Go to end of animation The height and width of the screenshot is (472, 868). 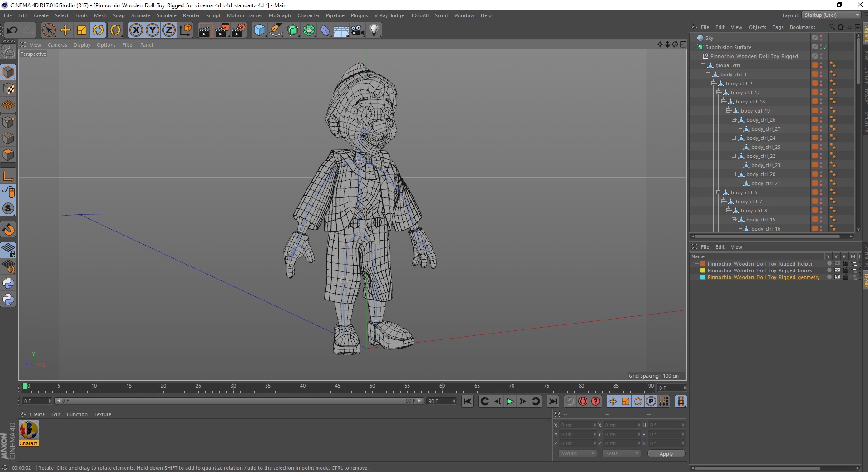coord(552,401)
